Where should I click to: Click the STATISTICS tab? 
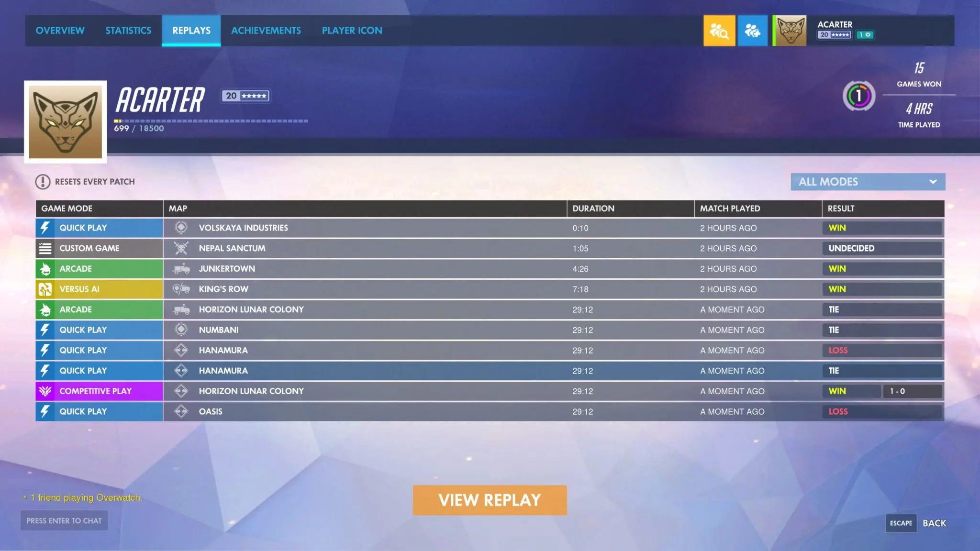[129, 30]
